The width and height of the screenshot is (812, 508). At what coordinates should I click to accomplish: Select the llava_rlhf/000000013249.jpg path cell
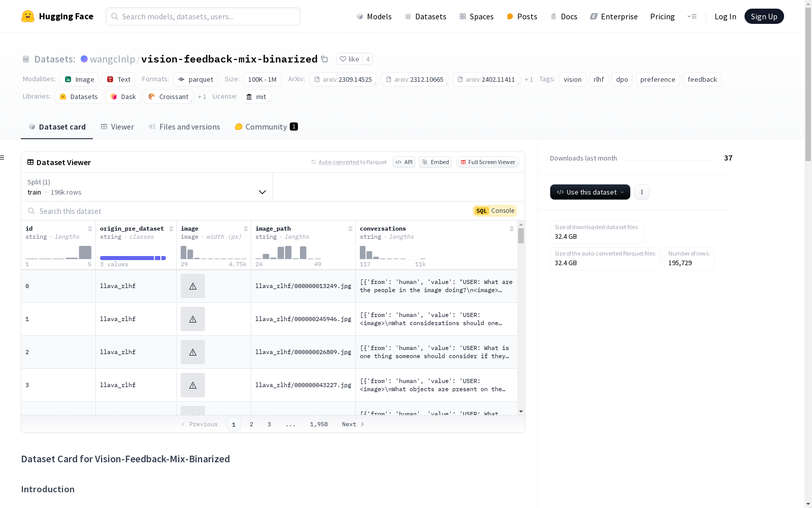click(303, 286)
